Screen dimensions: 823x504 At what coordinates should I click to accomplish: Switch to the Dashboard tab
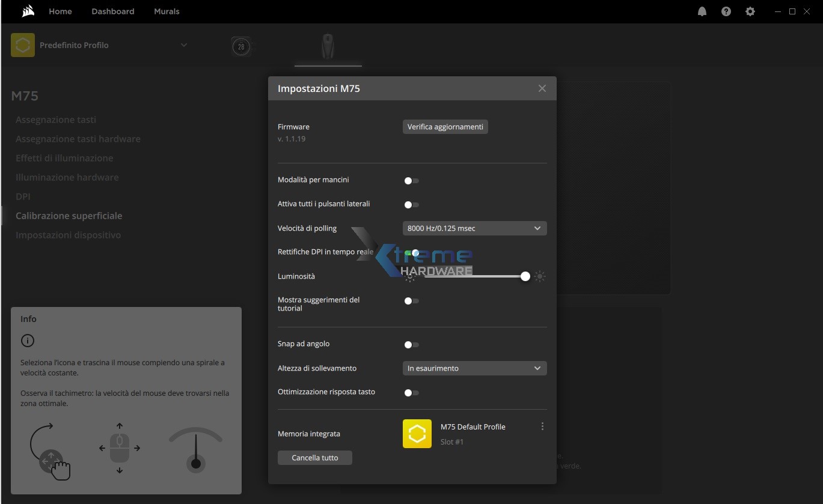coord(112,11)
